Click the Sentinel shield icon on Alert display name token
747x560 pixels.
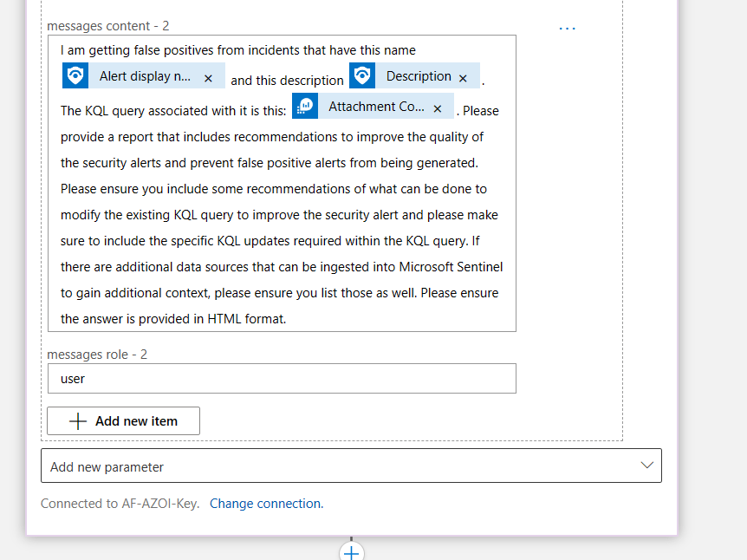click(75, 76)
